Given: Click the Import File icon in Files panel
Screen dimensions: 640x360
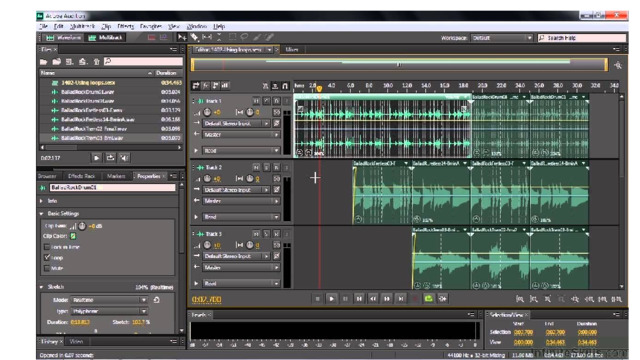Looking at the screenshot, I should tap(56, 62).
